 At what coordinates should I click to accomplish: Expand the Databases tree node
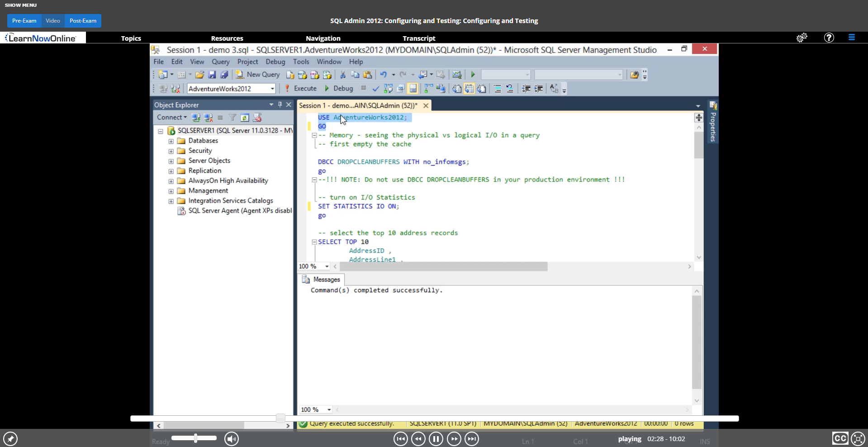point(171,141)
